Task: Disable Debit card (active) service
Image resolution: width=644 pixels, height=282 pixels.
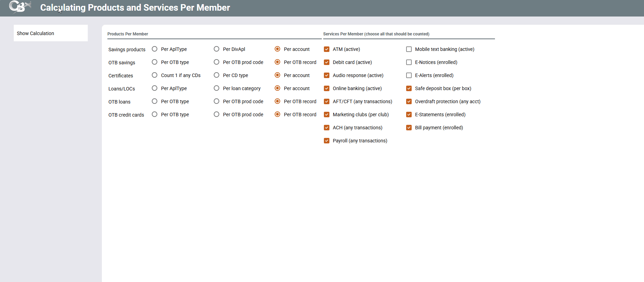Action: tap(327, 62)
